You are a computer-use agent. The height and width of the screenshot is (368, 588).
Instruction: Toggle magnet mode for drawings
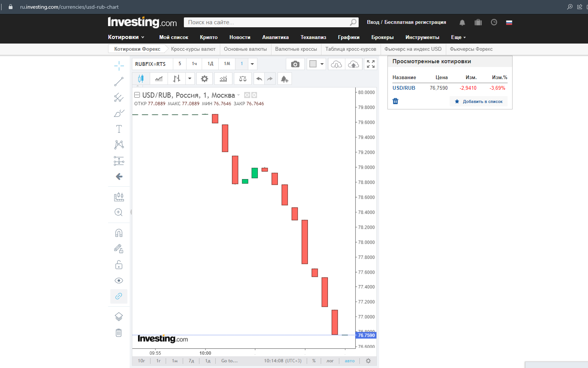click(119, 233)
